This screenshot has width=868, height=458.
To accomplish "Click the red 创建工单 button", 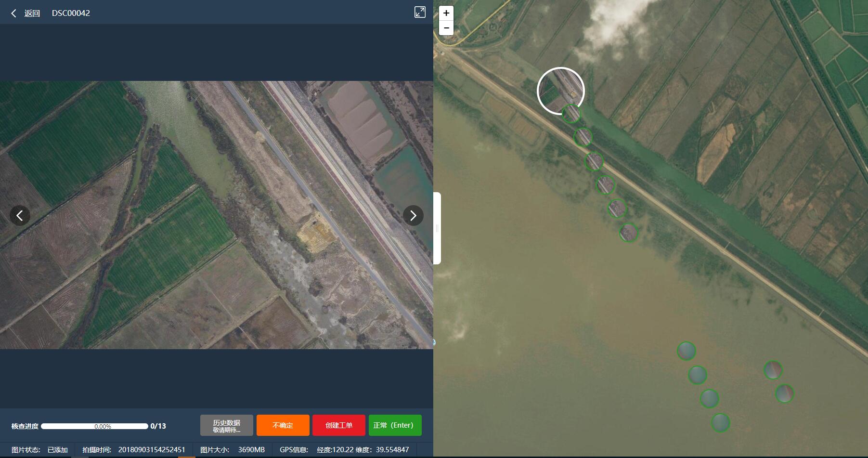I will (339, 425).
